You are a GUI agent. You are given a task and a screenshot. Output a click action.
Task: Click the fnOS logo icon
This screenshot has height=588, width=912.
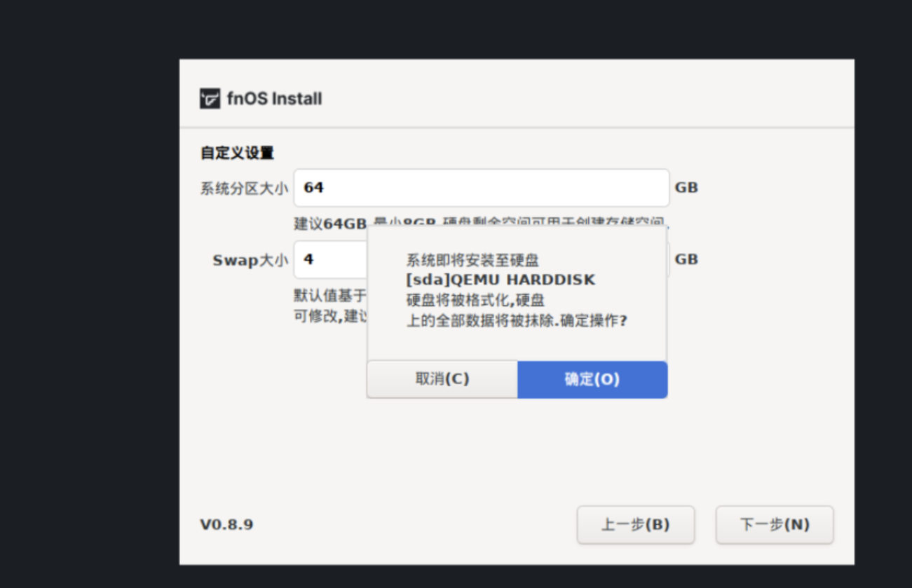(x=210, y=99)
